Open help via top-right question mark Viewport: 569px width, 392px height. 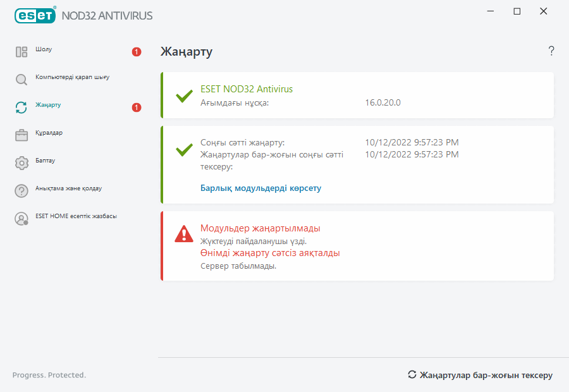click(x=551, y=51)
